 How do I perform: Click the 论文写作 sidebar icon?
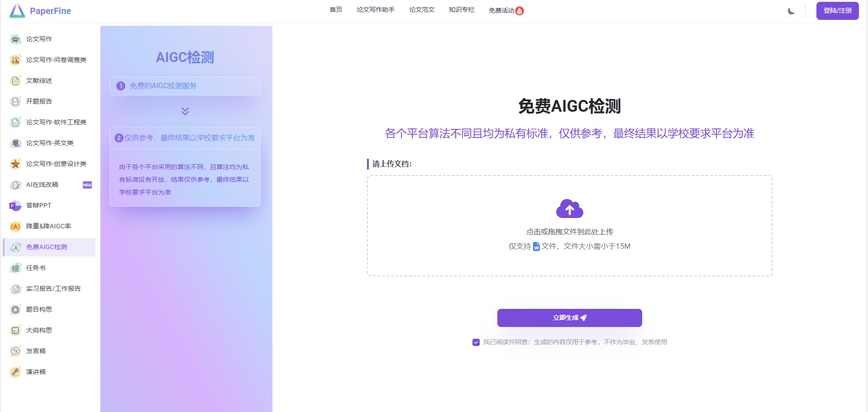click(x=15, y=39)
